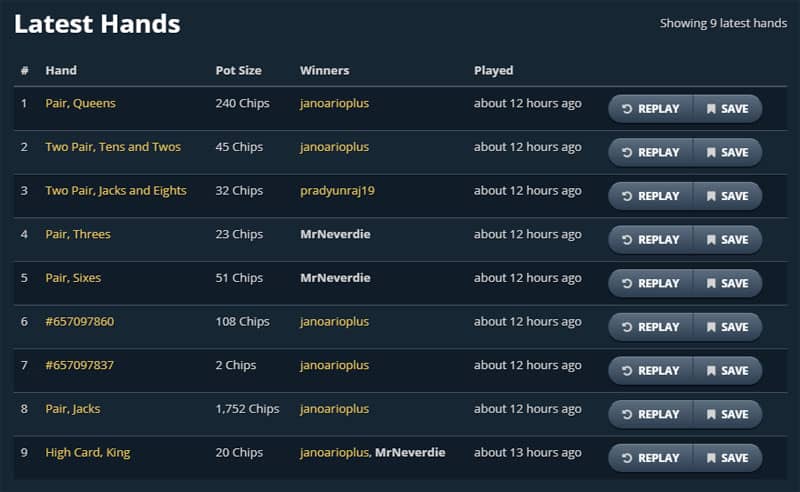Open the Pair, Queens hand link
The height and width of the screenshot is (492, 800).
[x=81, y=103]
